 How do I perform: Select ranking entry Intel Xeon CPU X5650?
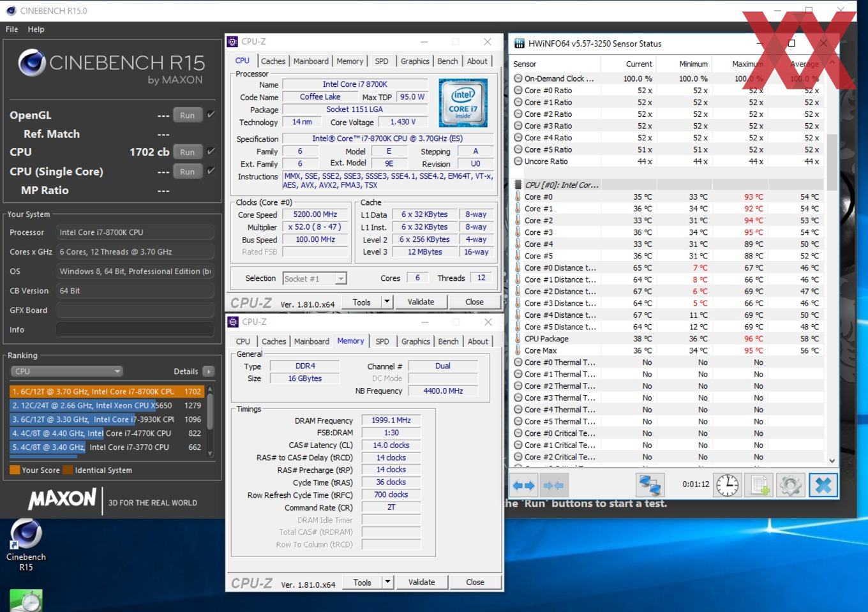pos(107,405)
